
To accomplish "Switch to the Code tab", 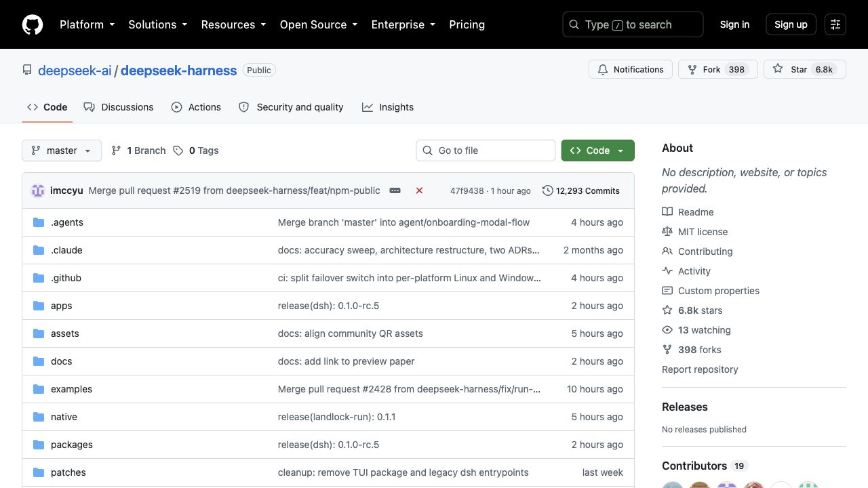I will pyautogui.click(x=47, y=107).
